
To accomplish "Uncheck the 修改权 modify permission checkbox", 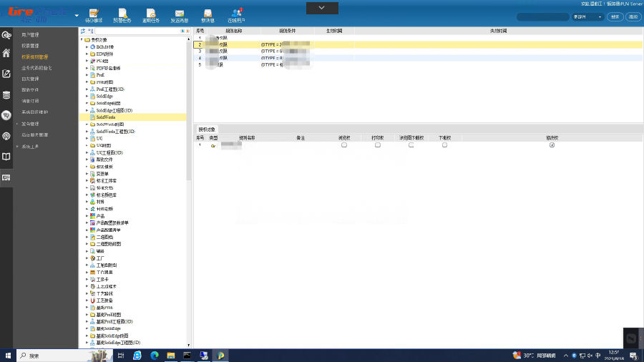I will pos(552,145).
